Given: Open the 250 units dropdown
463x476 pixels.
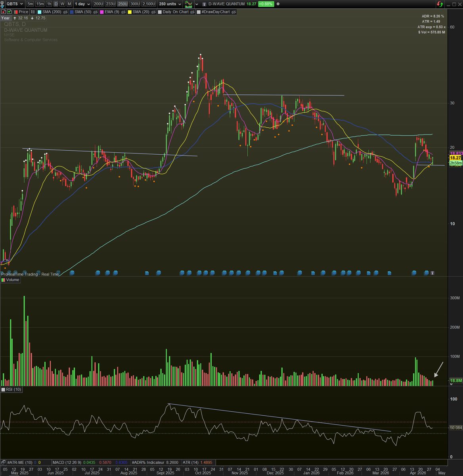Looking at the screenshot, I should click(x=170, y=4).
